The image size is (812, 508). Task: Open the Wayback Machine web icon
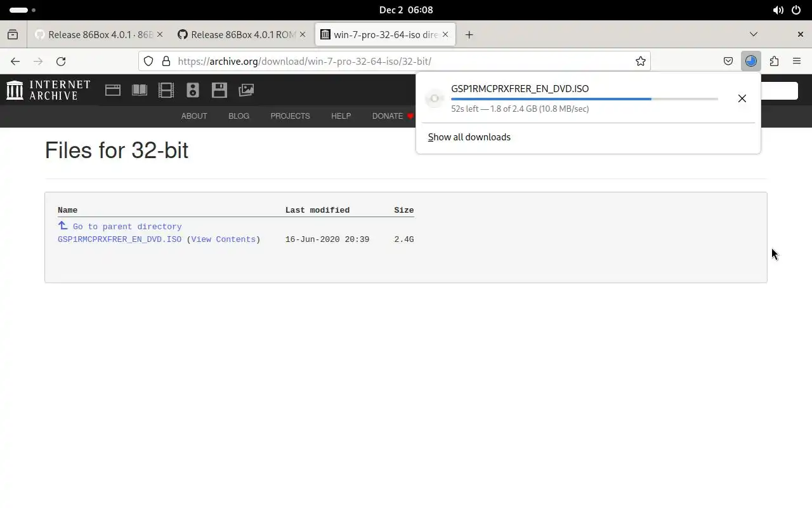point(113,90)
